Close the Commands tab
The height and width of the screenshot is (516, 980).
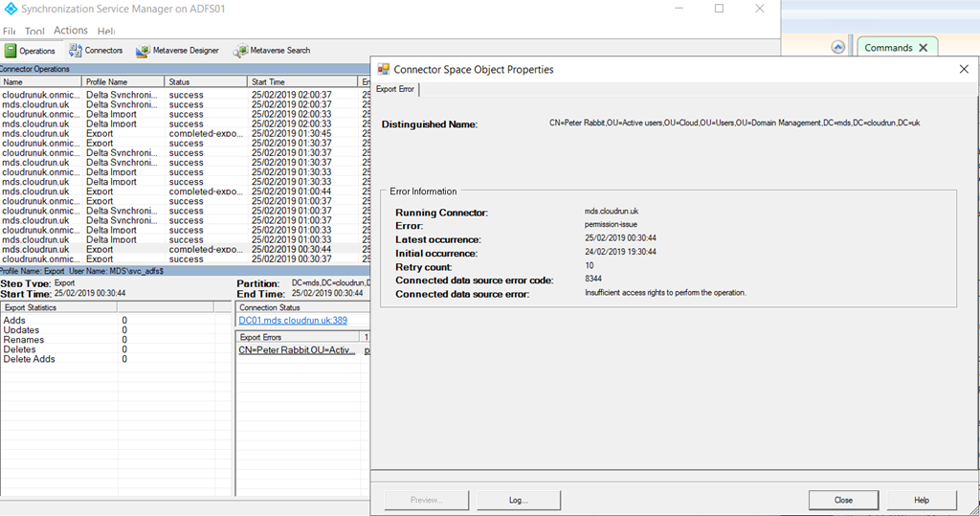(x=923, y=47)
